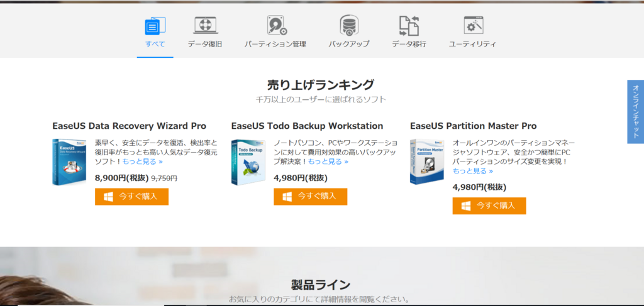Click Todo Backup's 4,980円(税抜) price

coord(301,178)
